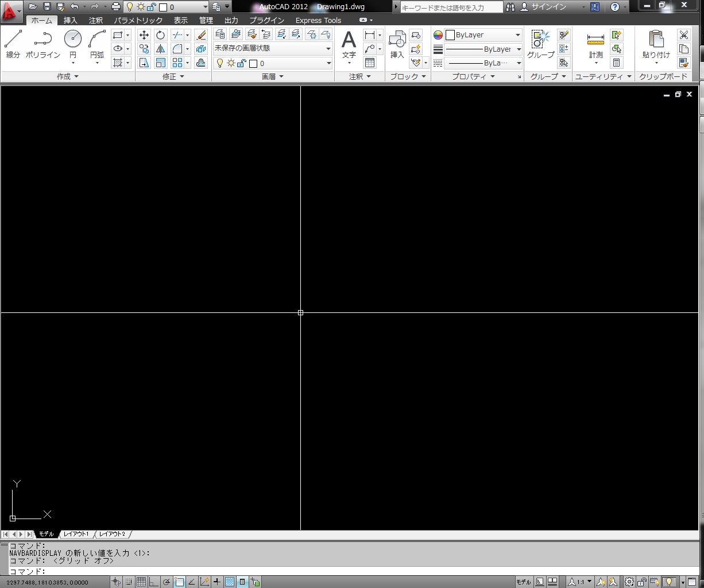
Task: Click the 貼り付け (Paste) button
Action: [x=656, y=46]
